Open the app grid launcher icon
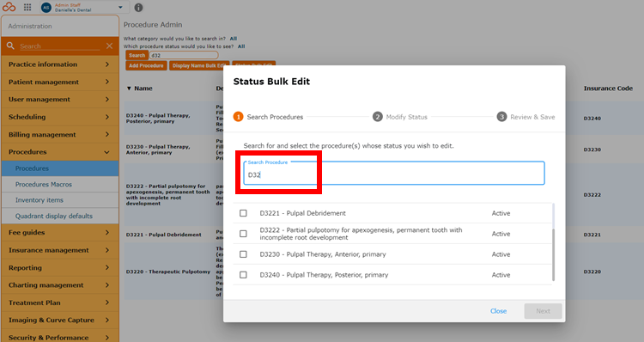The width and height of the screenshot is (644, 342). (27, 7)
